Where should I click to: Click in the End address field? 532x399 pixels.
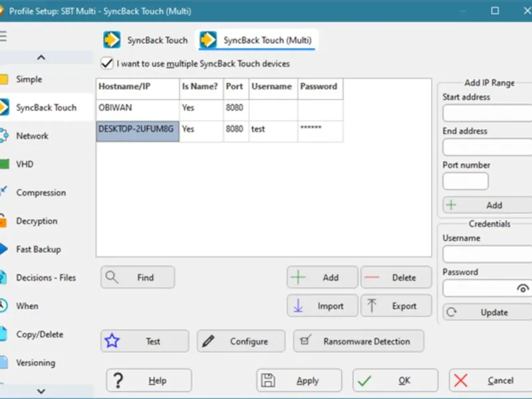(487, 147)
